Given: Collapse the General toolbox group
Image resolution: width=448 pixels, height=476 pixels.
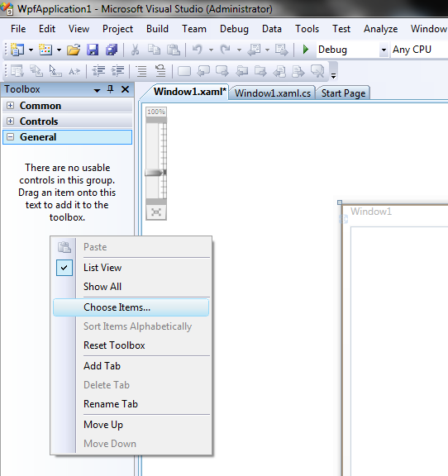Looking at the screenshot, I should [x=10, y=137].
